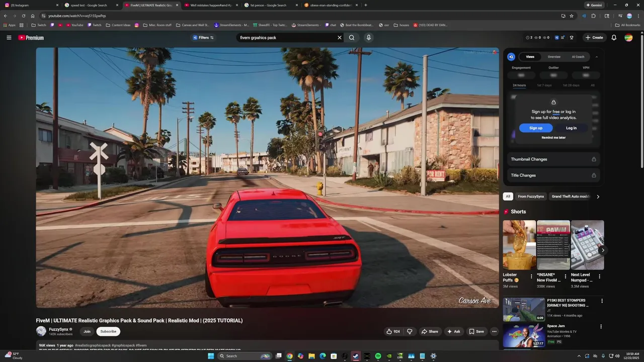Screen dimensions: 644x362
Task: Click the blue Sign up button
Action: (536, 128)
